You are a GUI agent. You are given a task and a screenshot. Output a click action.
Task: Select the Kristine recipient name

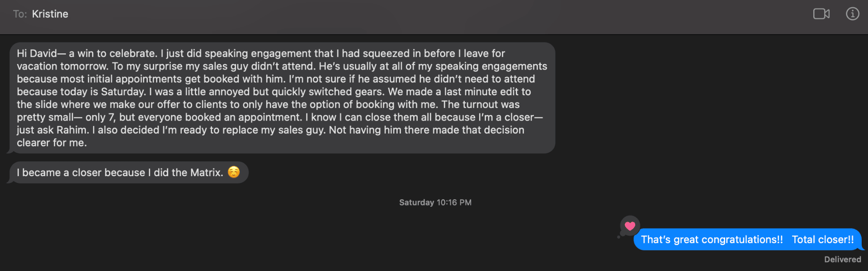[x=50, y=14]
